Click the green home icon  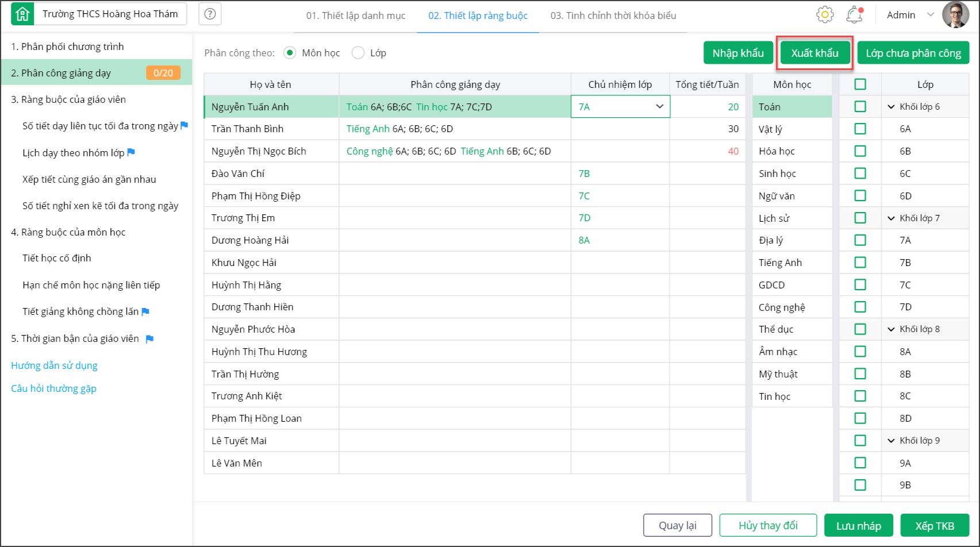[22, 14]
